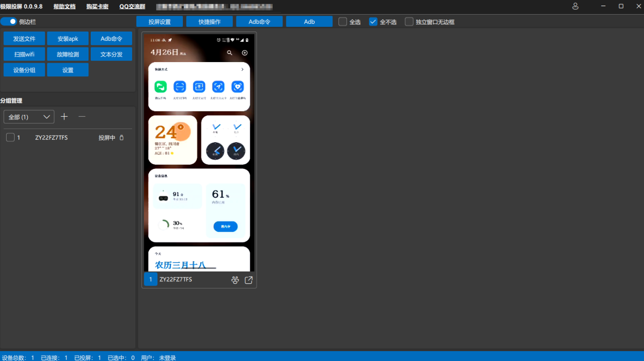The width and height of the screenshot is (644, 361).
Task: Open the QQ交流群 link
Action: point(133,7)
